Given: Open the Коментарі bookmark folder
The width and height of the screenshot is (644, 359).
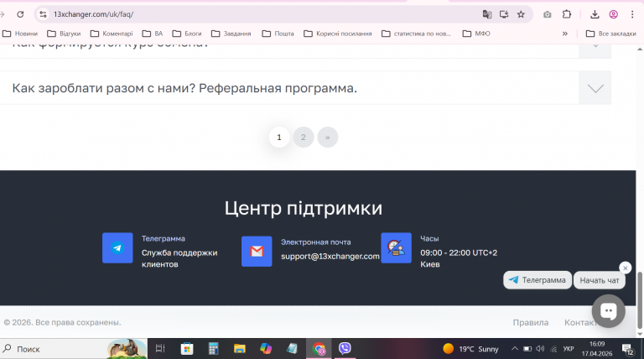Looking at the screenshot, I should click(112, 34).
